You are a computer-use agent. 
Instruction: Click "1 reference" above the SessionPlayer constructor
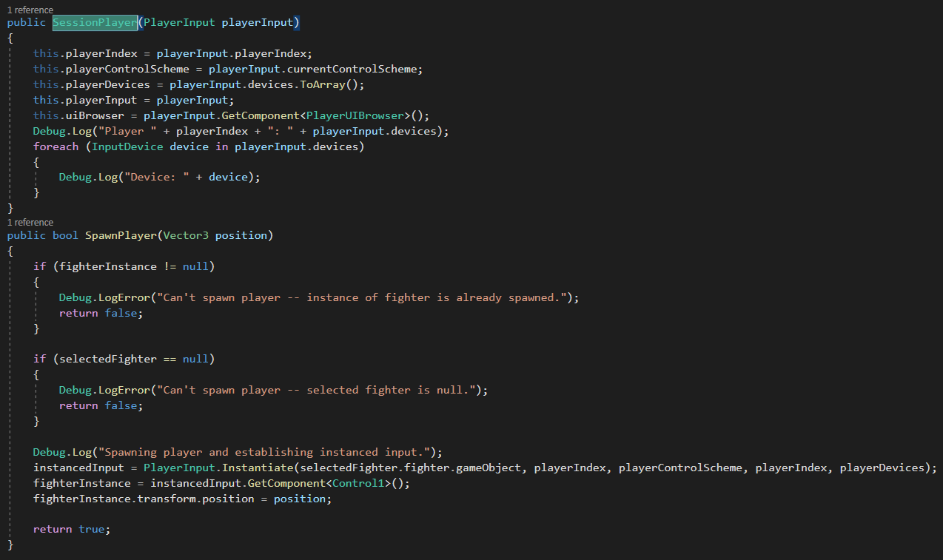(30, 10)
